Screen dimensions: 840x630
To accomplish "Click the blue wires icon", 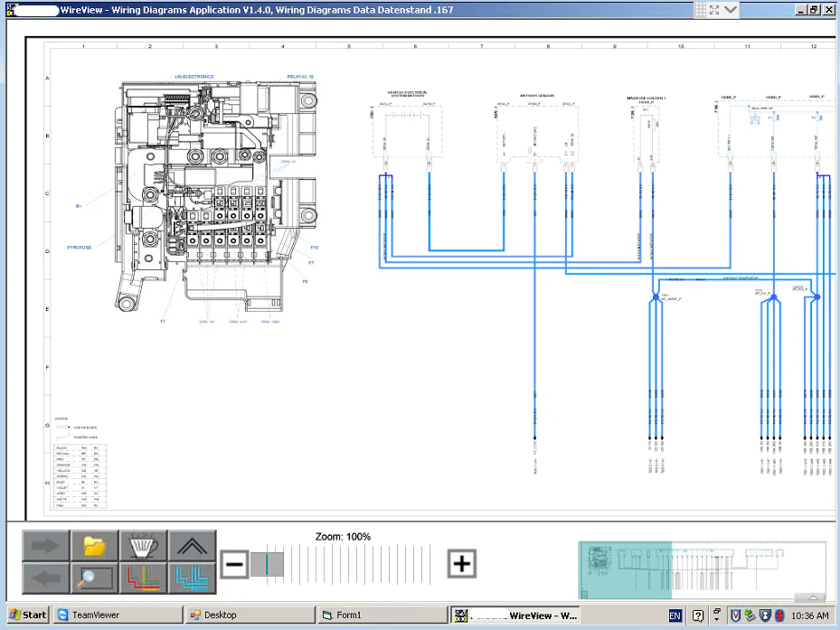I will [193, 578].
